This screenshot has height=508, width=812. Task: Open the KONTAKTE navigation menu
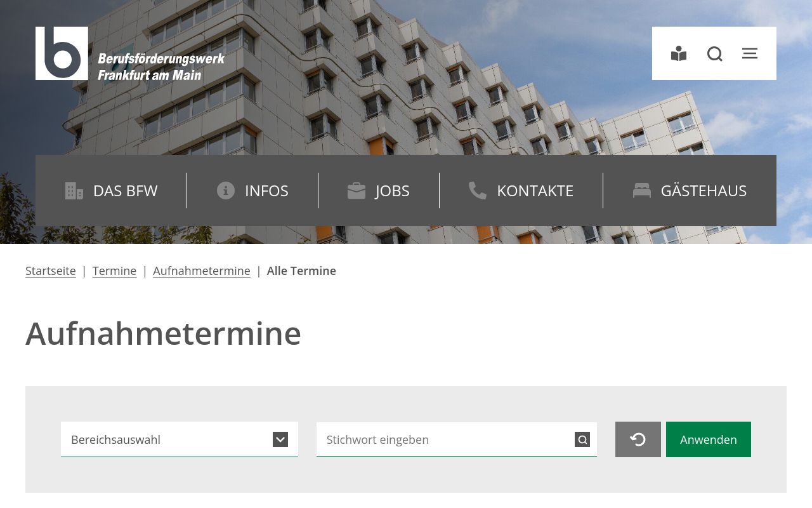click(x=521, y=190)
